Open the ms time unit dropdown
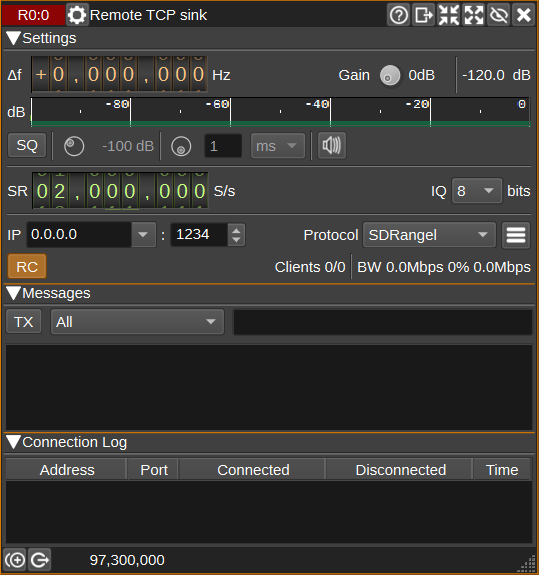 (278, 146)
